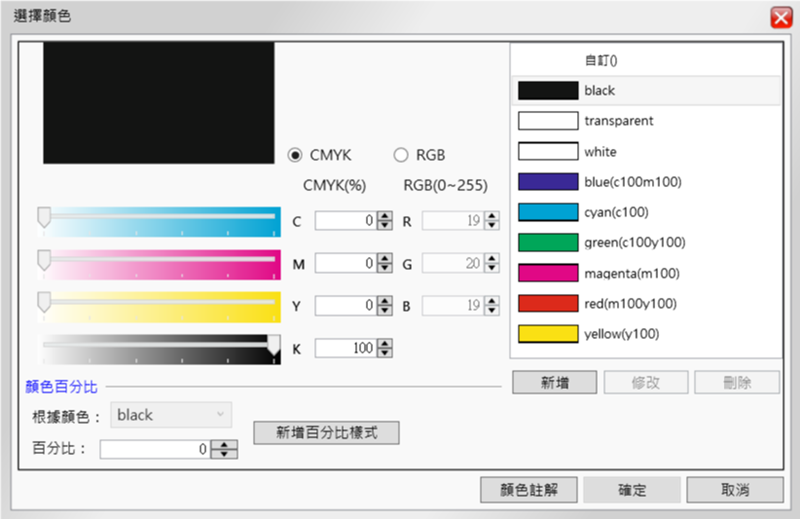Increase the Y value with up arrow

click(385, 301)
